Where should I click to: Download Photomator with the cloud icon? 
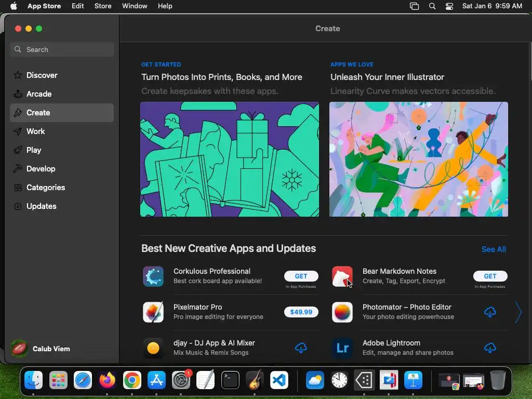(490, 312)
